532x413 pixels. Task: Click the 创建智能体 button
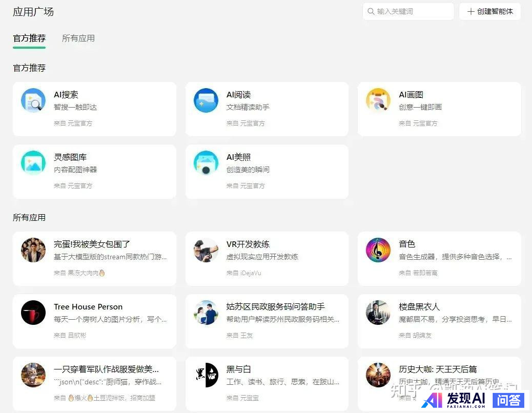[489, 11]
